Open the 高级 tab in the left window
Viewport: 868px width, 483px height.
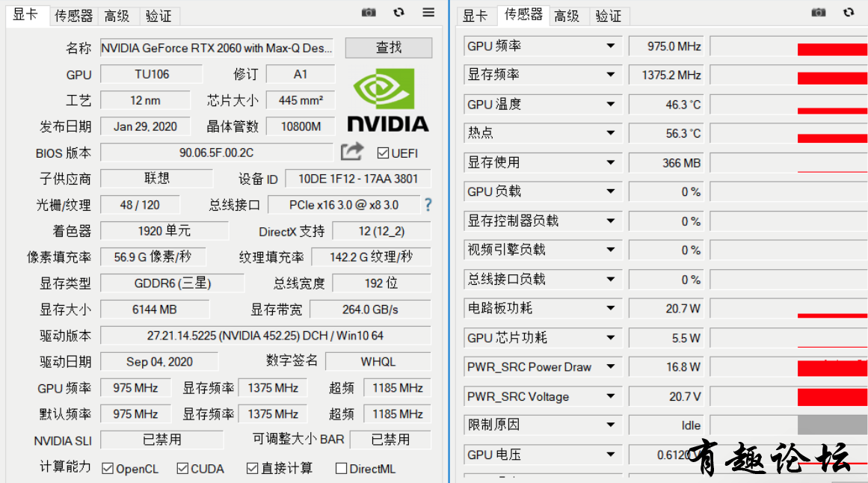coord(117,16)
